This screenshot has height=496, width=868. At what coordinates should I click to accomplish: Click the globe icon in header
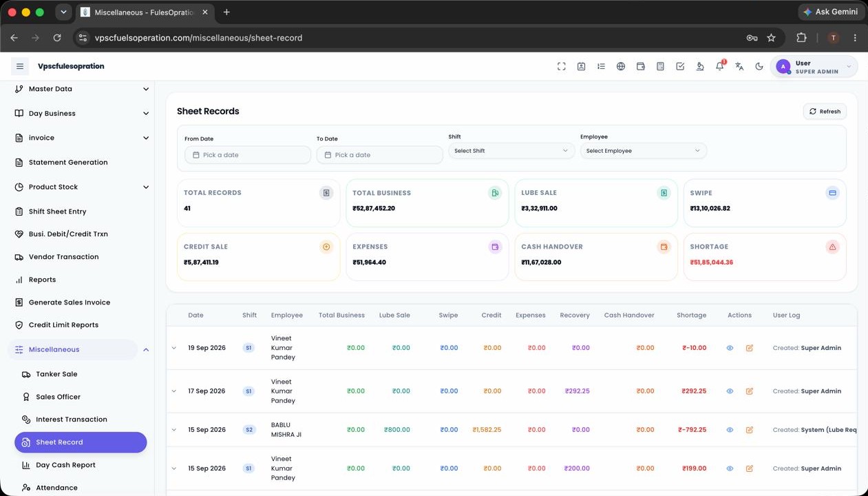621,66
